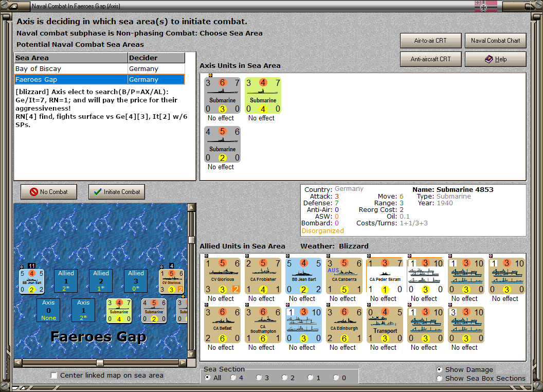Select the BB Jean Bart battleship in Allied units list

[304, 276]
